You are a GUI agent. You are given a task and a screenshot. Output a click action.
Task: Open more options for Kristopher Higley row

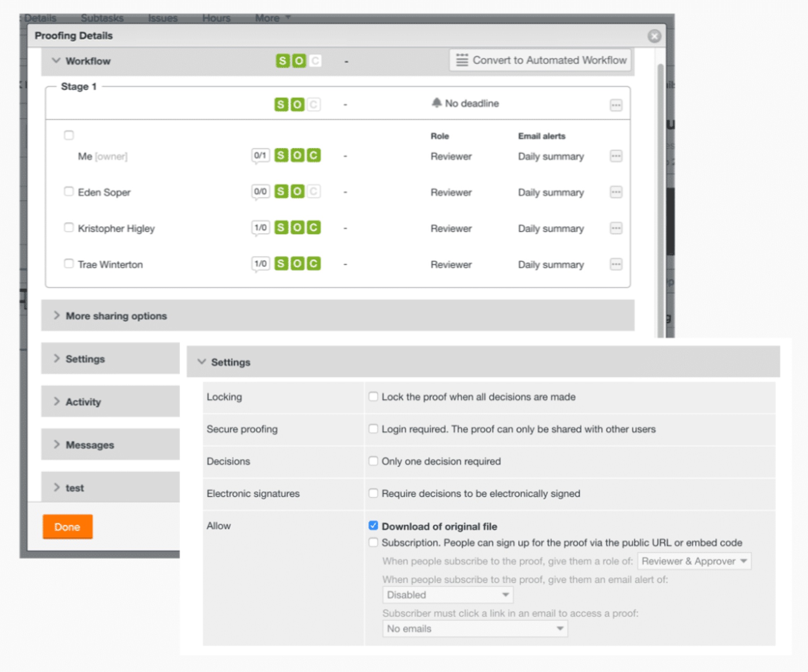coord(616,228)
